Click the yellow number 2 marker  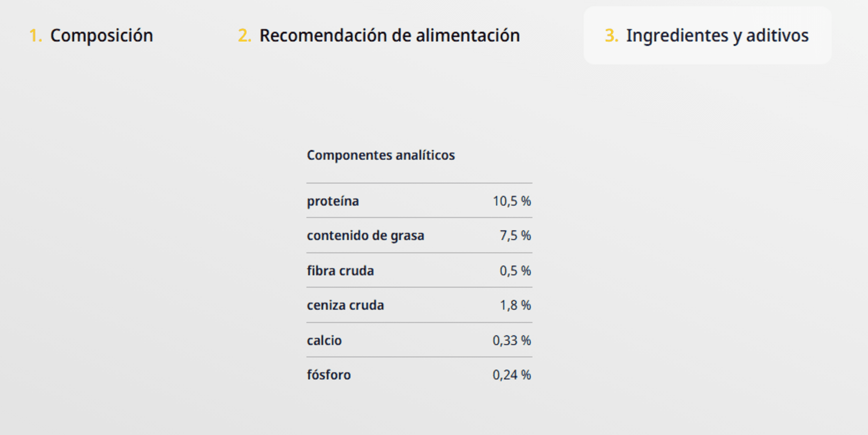pyautogui.click(x=245, y=35)
